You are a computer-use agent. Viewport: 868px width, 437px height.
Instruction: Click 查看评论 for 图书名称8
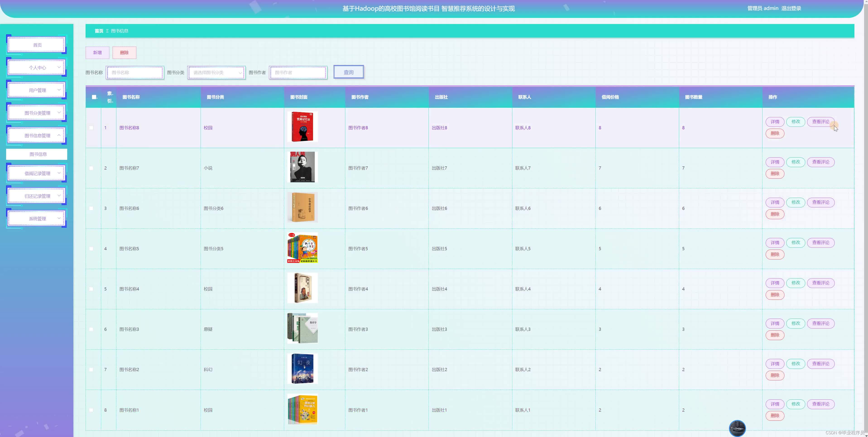(820, 122)
